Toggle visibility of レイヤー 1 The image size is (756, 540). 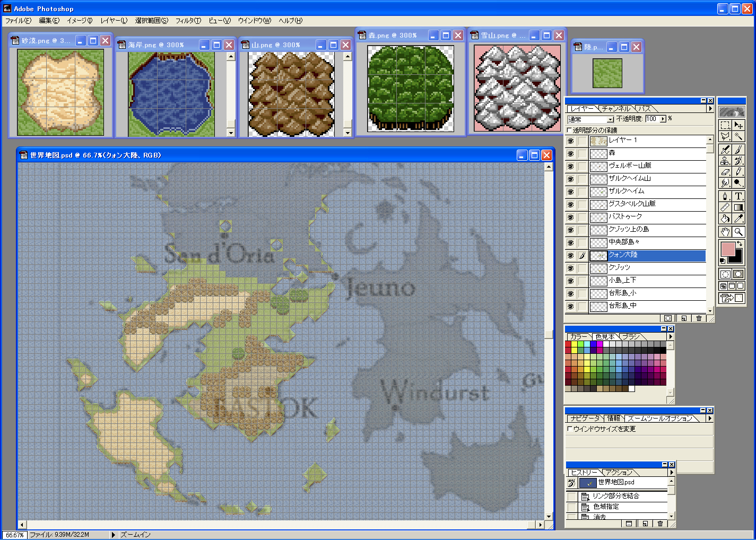(x=570, y=141)
